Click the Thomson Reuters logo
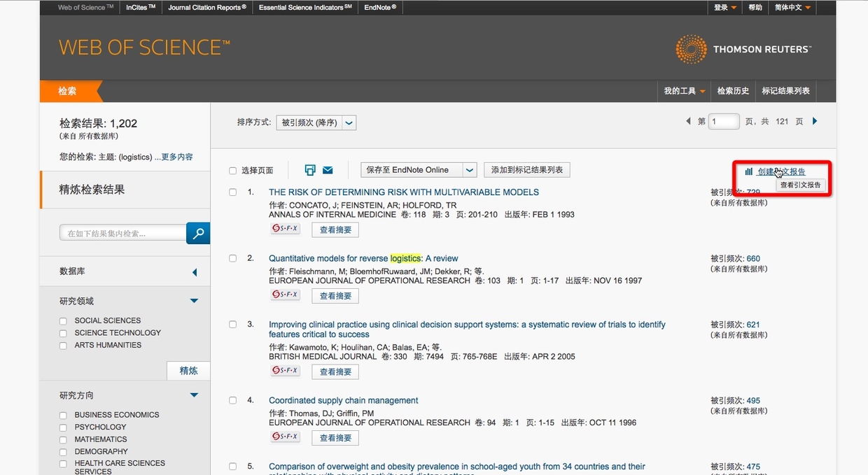 (x=743, y=50)
